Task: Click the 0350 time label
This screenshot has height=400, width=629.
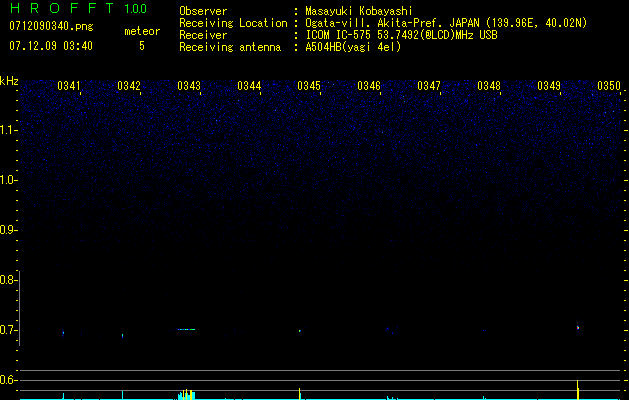Action: [609, 86]
